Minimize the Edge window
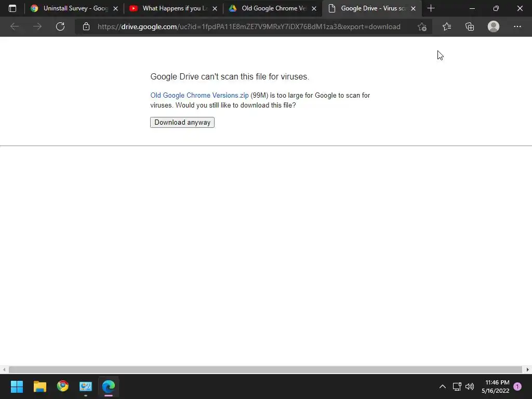This screenshot has width=532, height=399. pos(472,8)
